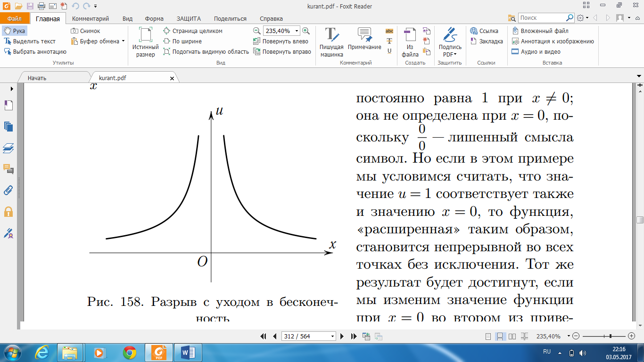Select facing pages view mode

coord(512,336)
